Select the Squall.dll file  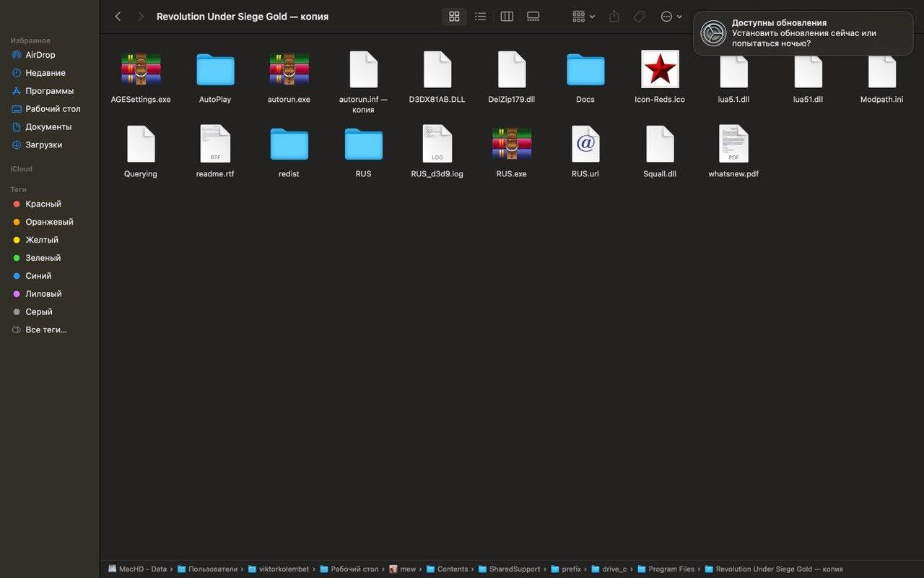click(660, 144)
